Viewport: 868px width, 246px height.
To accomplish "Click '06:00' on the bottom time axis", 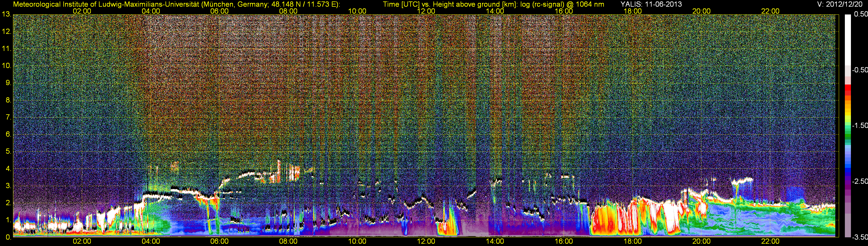I will [219, 241].
